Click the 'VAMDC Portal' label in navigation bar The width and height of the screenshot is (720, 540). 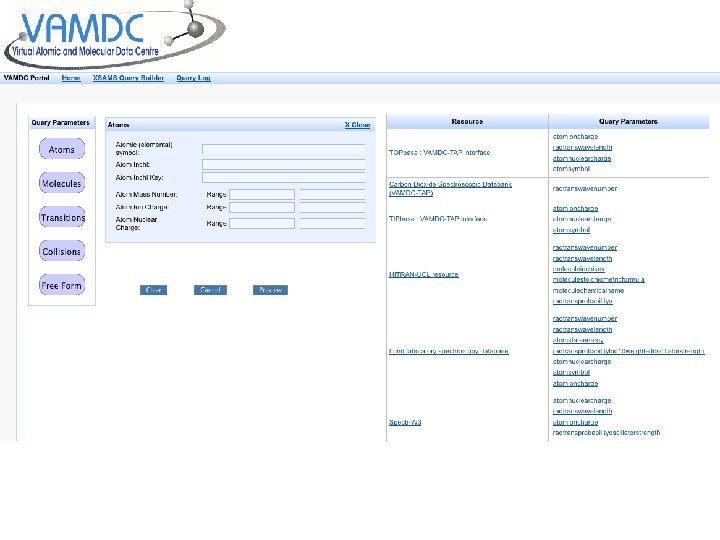point(27,78)
